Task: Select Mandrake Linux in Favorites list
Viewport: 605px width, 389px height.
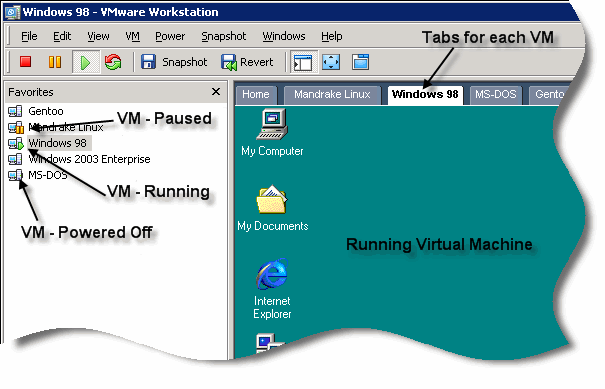Action: click(x=66, y=127)
